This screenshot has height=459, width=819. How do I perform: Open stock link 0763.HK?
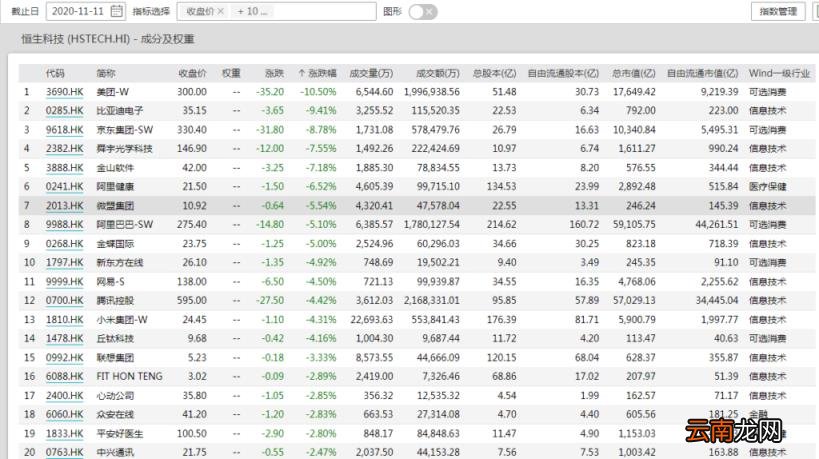[65, 452]
